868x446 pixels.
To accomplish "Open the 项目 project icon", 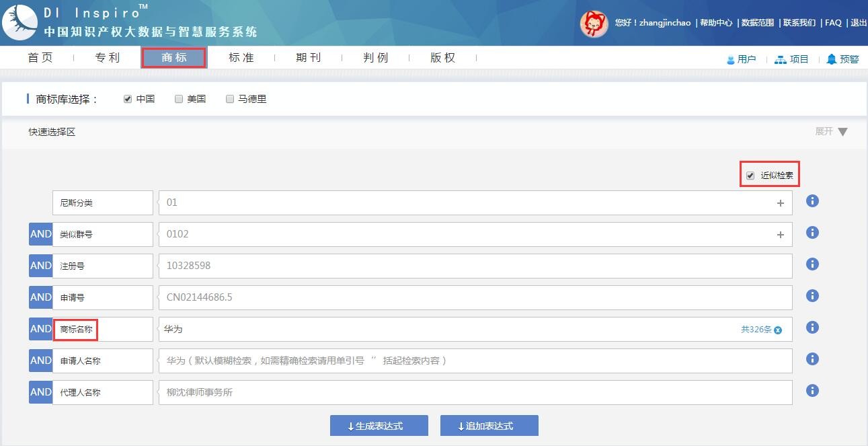I will pos(780,59).
